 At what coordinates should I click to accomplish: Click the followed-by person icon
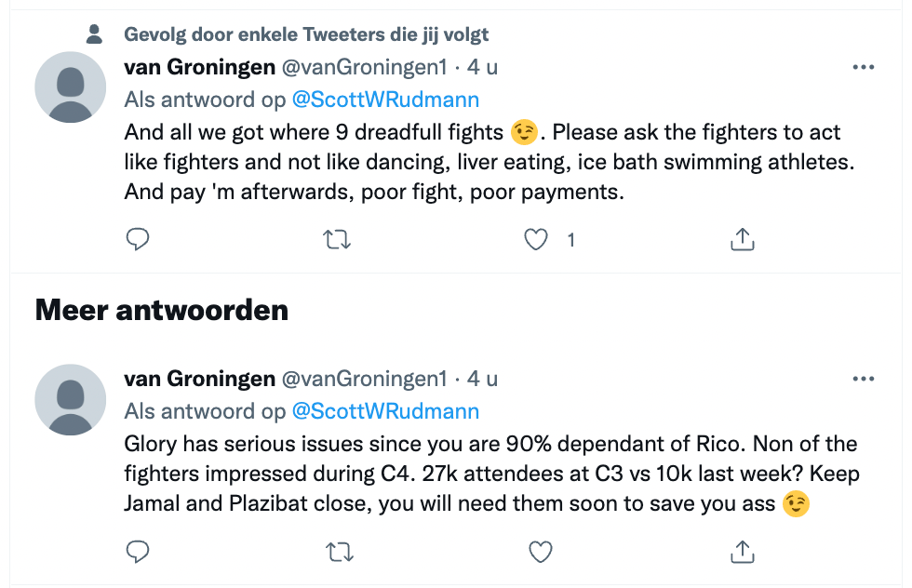tap(94, 34)
